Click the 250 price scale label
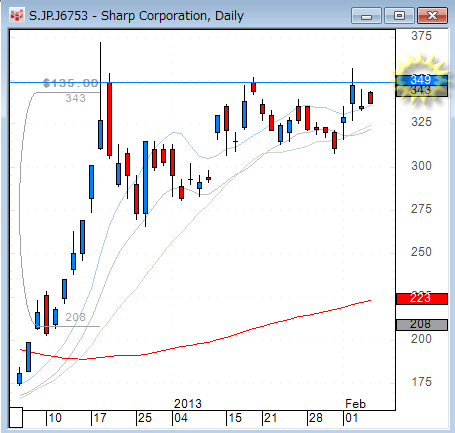The image size is (455, 433). click(x=421, y=252)
